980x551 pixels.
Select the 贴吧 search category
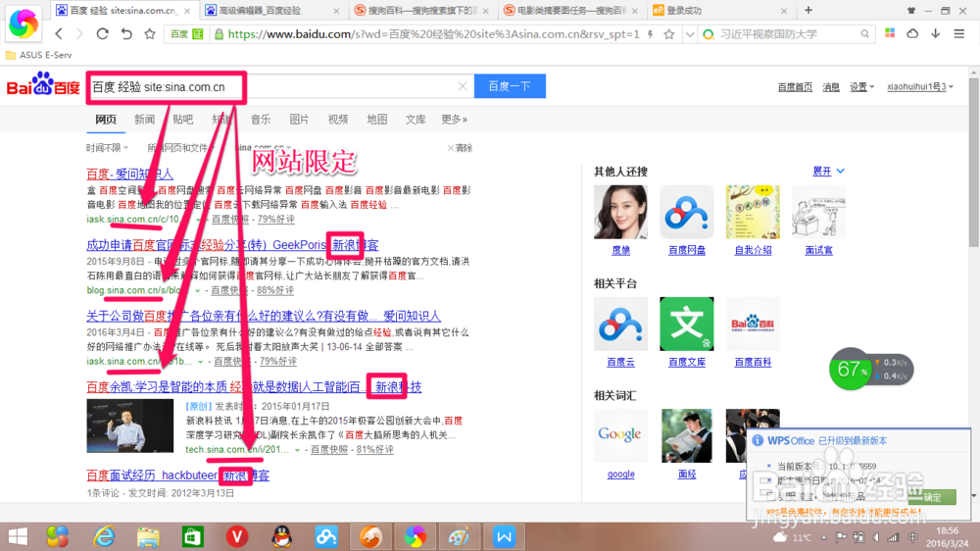pos(183,120)
